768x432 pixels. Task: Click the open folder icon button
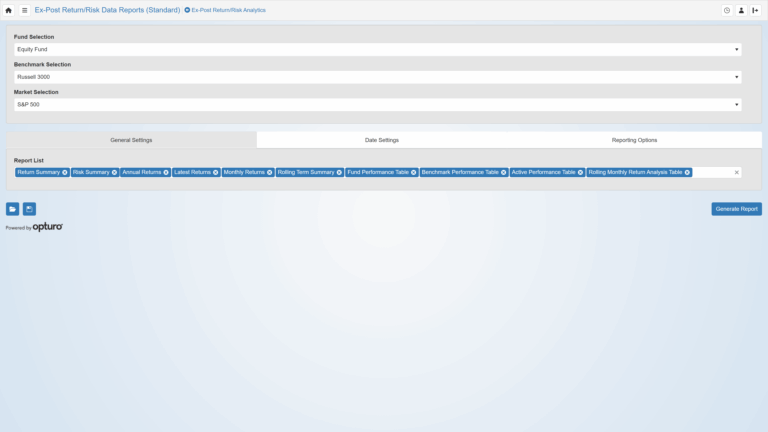click(x=13, y=209)
